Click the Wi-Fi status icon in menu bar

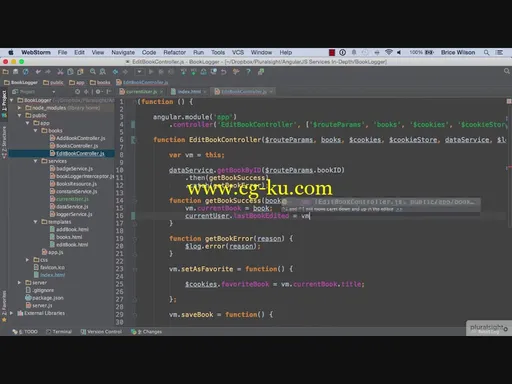389,52
